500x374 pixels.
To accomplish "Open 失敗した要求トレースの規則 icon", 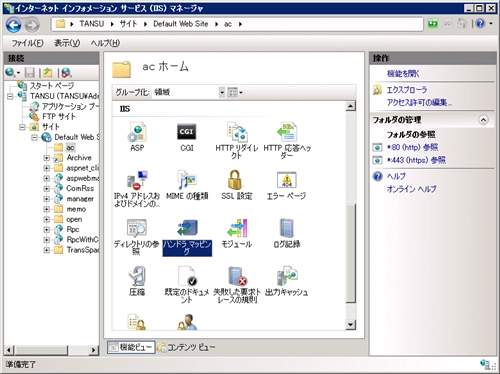I will click(237, 285).
